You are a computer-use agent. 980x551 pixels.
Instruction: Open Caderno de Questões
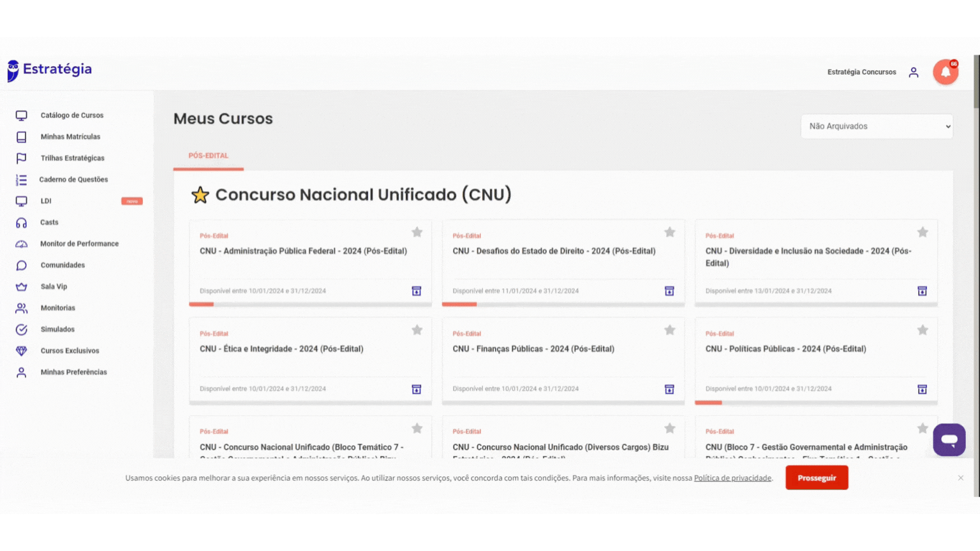coord(73,180)
